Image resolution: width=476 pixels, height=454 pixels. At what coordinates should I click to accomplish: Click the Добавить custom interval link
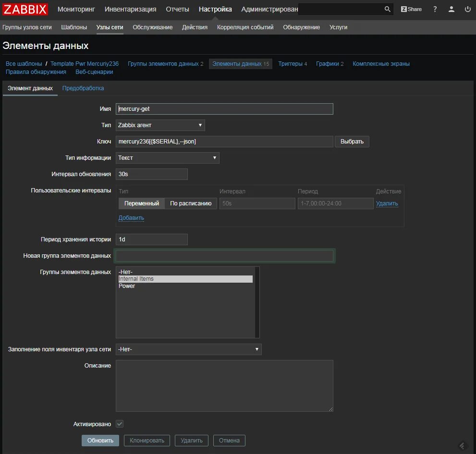pyautogui.click(x=131, y=218)
